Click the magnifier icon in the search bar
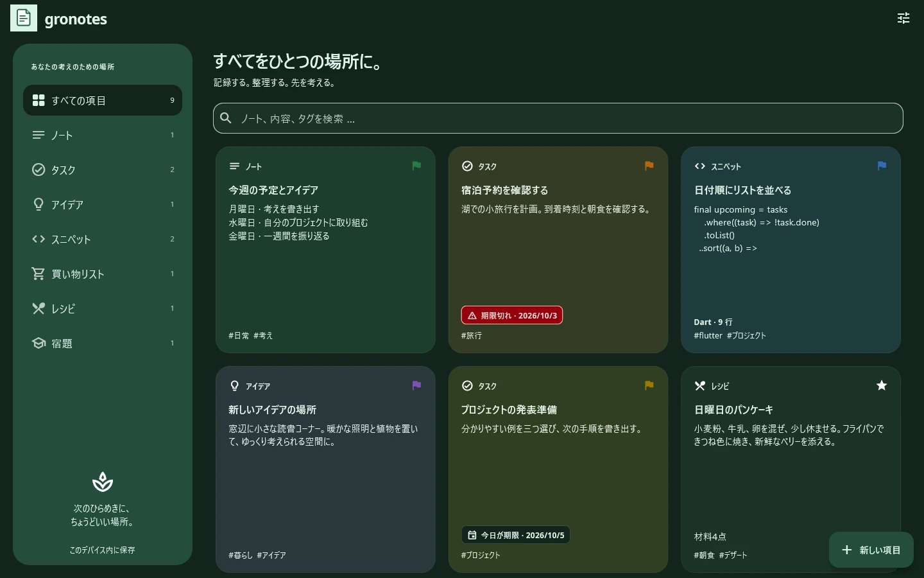The height and width of the screenshot is (578, 924). point(226,118)
